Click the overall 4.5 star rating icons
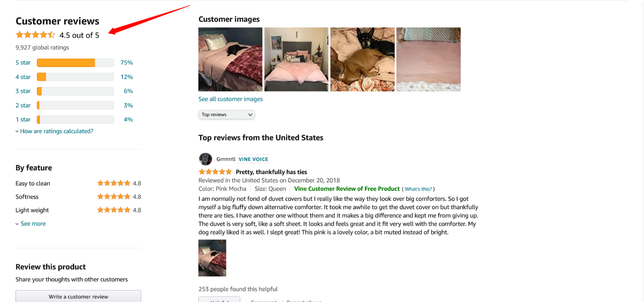Viewport: 644px width, 302px height. pyautogui.click(x=35, y=35)
